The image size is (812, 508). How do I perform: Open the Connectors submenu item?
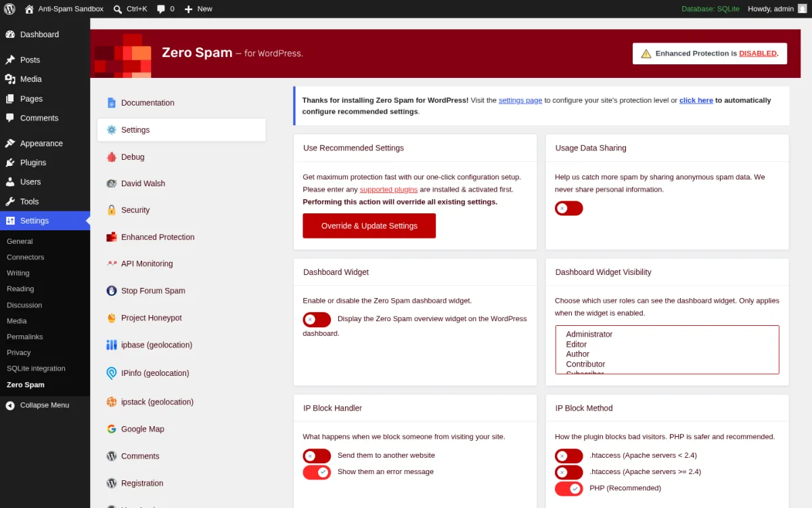point(26,257)
